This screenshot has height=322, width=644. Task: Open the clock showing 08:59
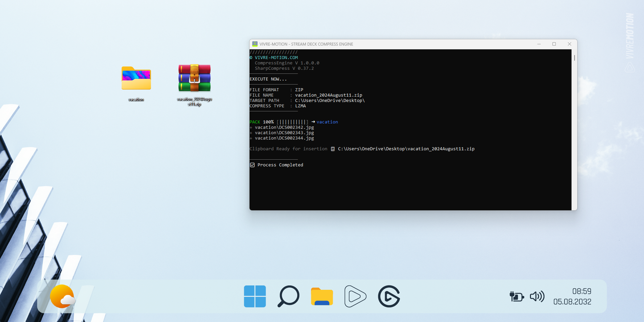(582, 291)
